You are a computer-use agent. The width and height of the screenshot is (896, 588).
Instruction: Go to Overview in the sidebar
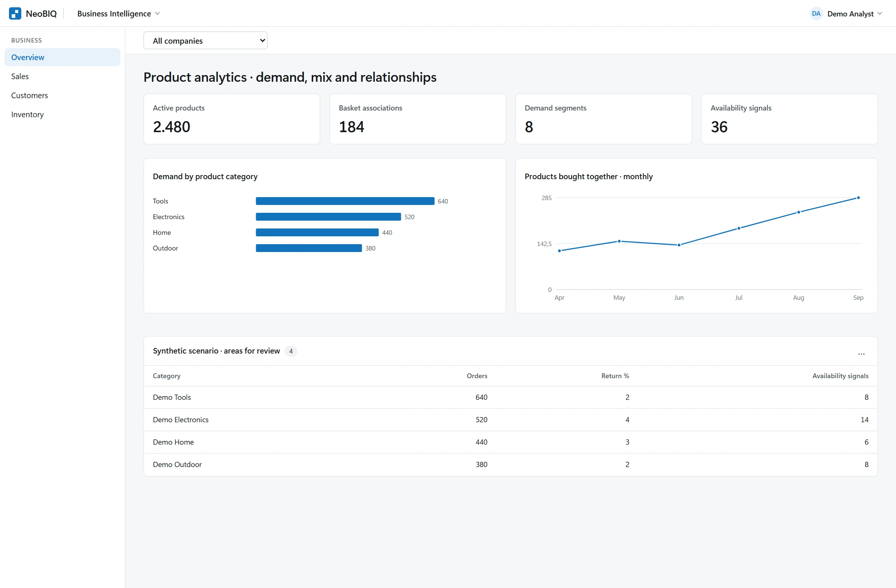click(x=62, y=57)
